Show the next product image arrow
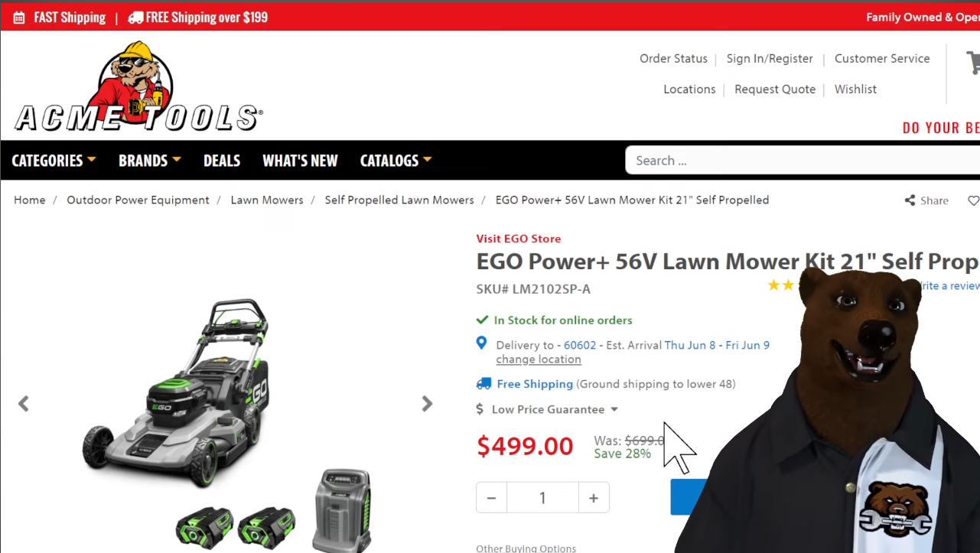 (427, 404)
